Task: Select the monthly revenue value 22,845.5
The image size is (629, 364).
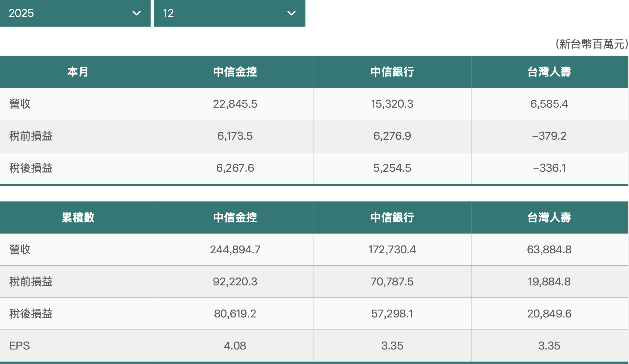Action: tap(235, 104)
